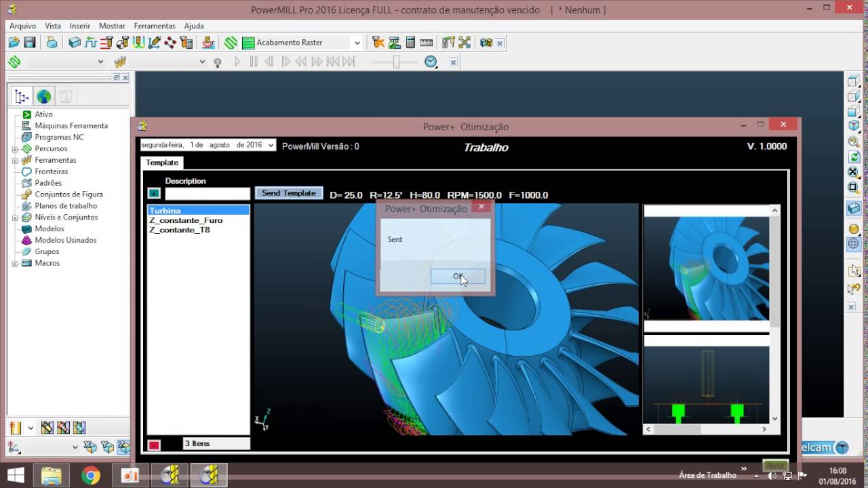Click into the Description input field

point(208,194)
